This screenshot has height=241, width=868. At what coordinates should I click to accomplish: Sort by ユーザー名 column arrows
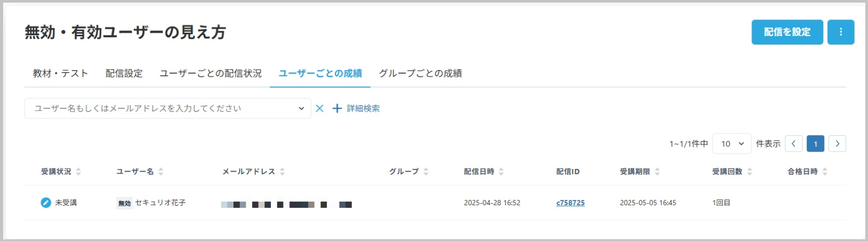161,172
